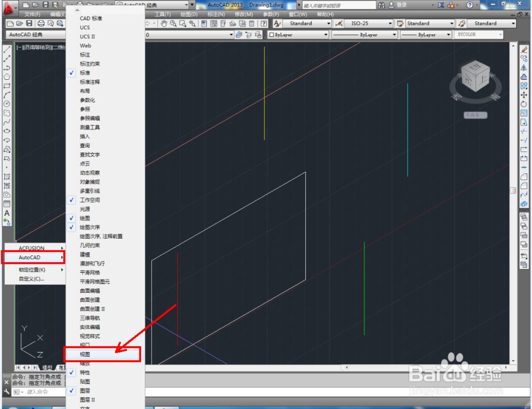The image size is (532, 409).
Task: Select the Erase tool in Modify toolbar
Action: click(524, 50)
